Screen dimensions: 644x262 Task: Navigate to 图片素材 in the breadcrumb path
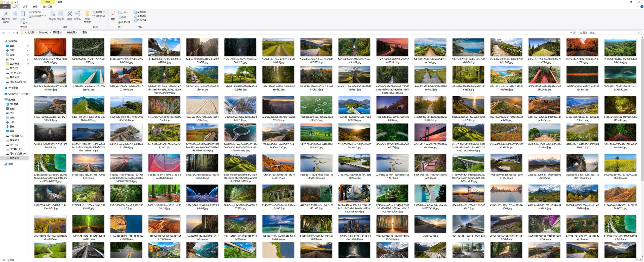tap(57, 33)
